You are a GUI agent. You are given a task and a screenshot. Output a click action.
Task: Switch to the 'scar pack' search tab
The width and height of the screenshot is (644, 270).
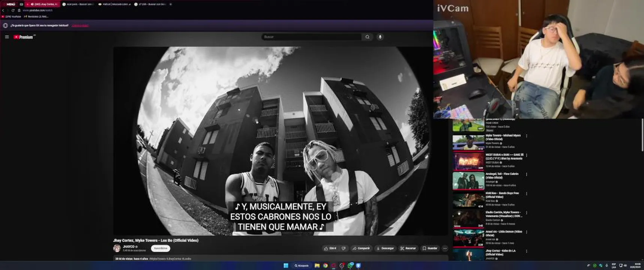(77, 4)
